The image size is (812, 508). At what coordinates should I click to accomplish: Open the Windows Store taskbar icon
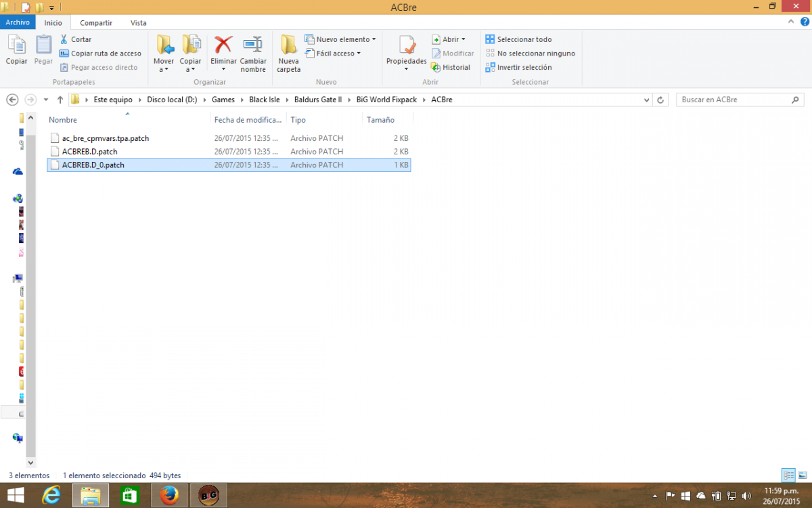tap(129, 496)
